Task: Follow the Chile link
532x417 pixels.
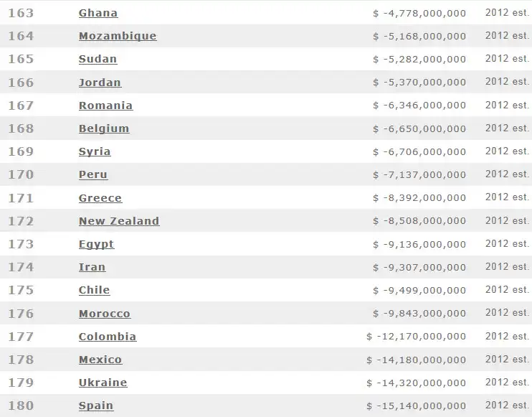Action: coord(94,290)
